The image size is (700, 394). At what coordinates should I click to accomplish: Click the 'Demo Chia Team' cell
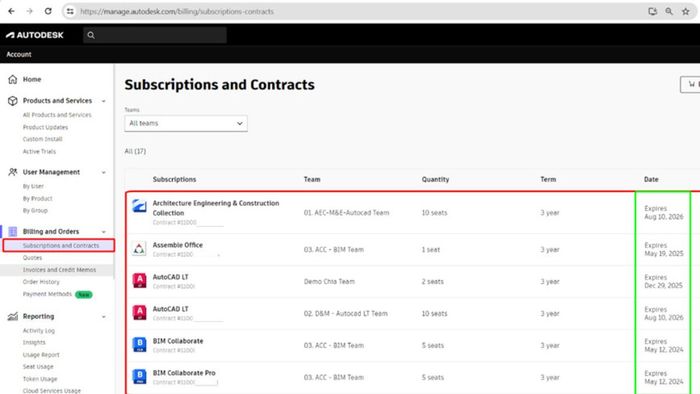coord(329,282)
